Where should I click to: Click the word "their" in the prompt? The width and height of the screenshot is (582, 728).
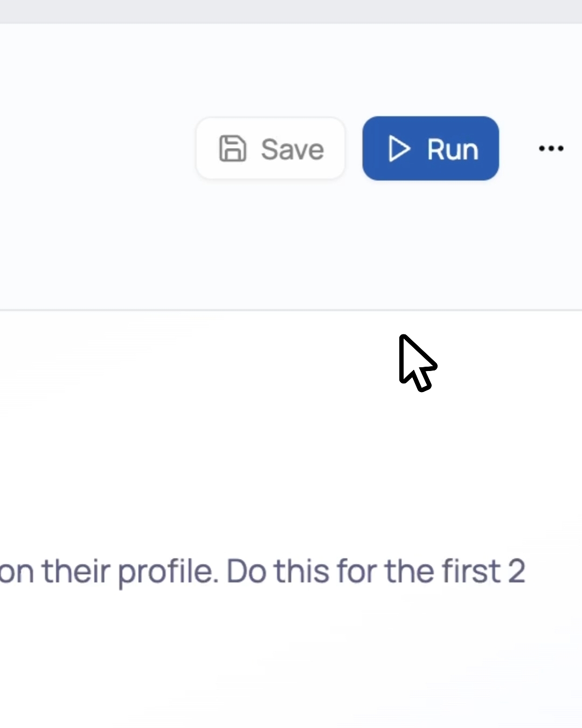click(x=75, y=572)
